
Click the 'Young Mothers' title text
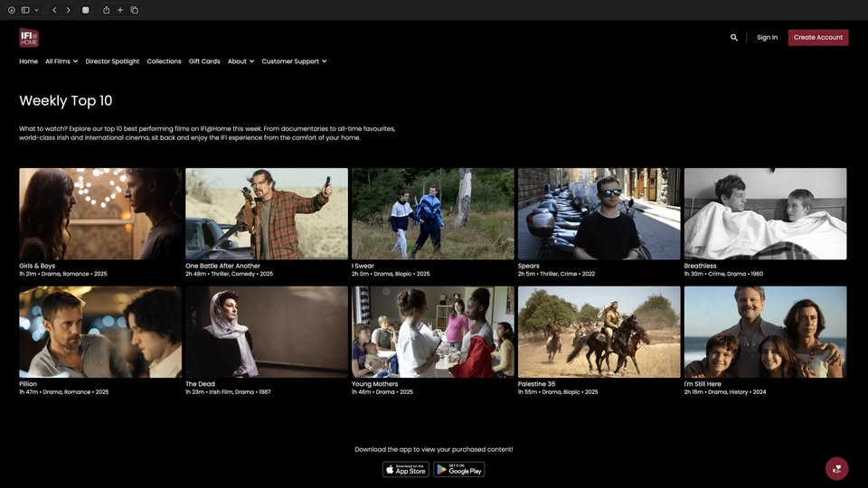pyautogui.click(x=374, y=384)
